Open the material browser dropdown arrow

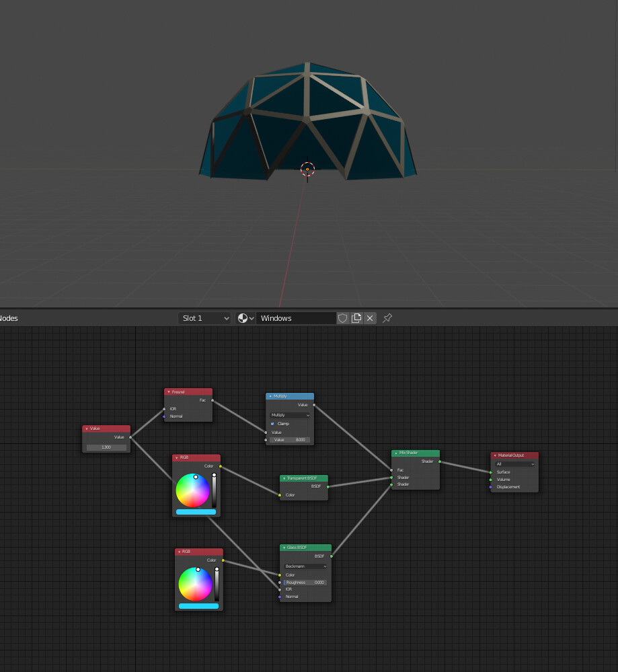click(x=252, y=318)
